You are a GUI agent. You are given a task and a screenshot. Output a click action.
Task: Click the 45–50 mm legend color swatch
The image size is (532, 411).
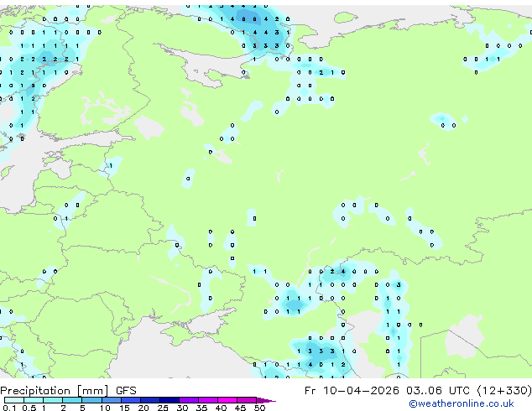click(x=247, y=400)
